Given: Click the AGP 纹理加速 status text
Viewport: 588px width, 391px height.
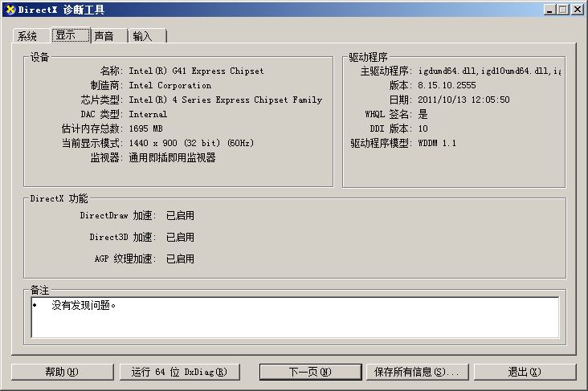Looking at the screenshot, I should pyautogui.click(x=180, y=259).
